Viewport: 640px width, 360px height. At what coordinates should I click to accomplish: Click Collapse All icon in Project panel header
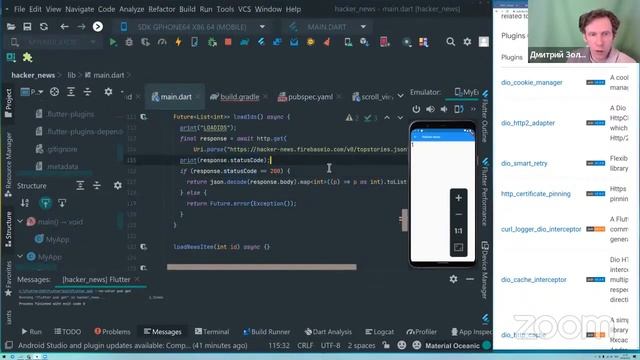[x=87, y=92]
